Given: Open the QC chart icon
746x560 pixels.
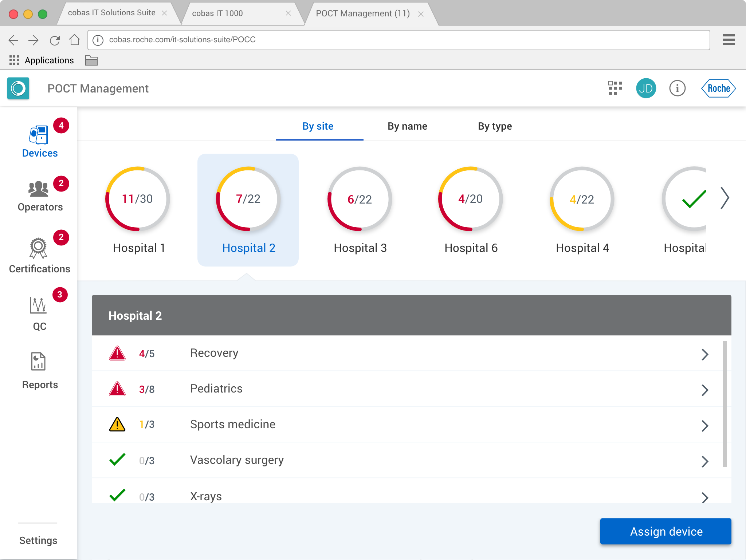Looking at the screenshot, I should pyautogui.click(x=38, y=305).
